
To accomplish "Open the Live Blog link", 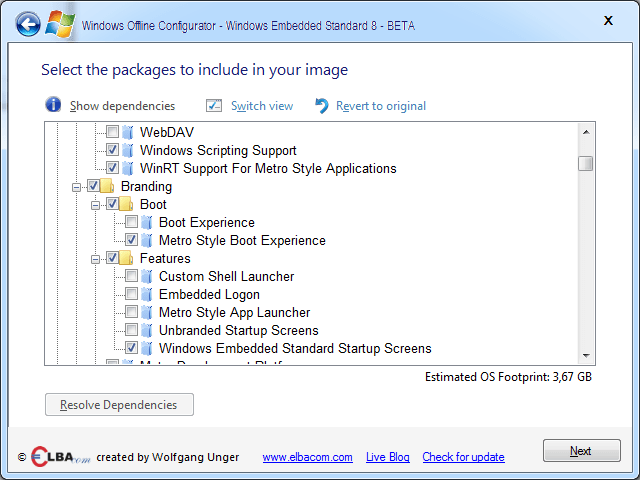I will coord(387,457).
